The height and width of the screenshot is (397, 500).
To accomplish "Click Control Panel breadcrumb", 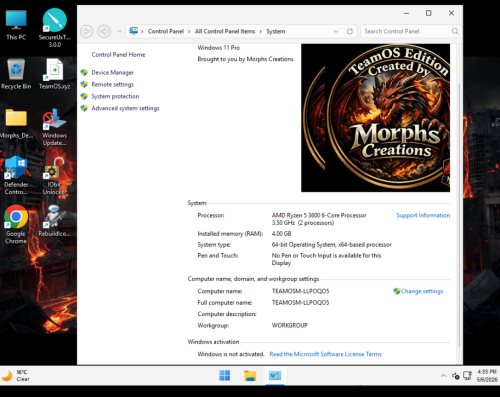I will (166, 31).
